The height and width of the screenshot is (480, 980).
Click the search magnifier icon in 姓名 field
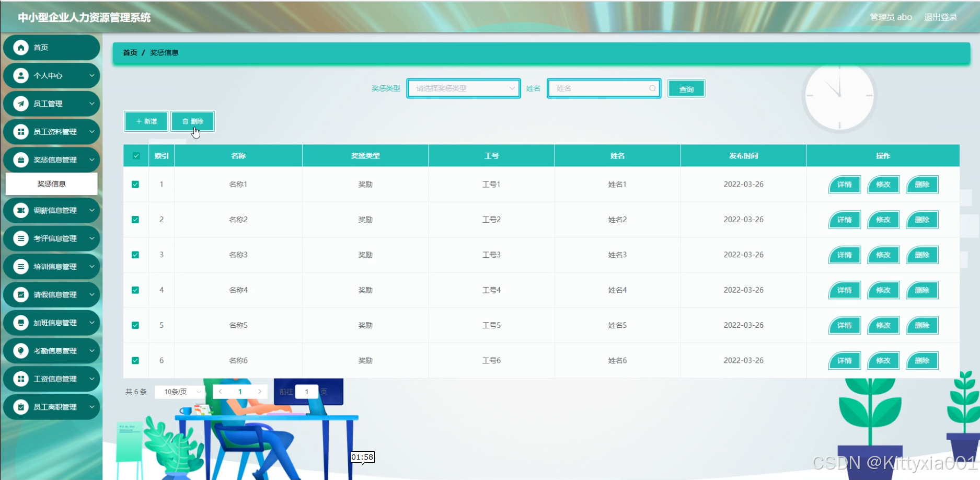pyautogui.click(x=652, y=88)
